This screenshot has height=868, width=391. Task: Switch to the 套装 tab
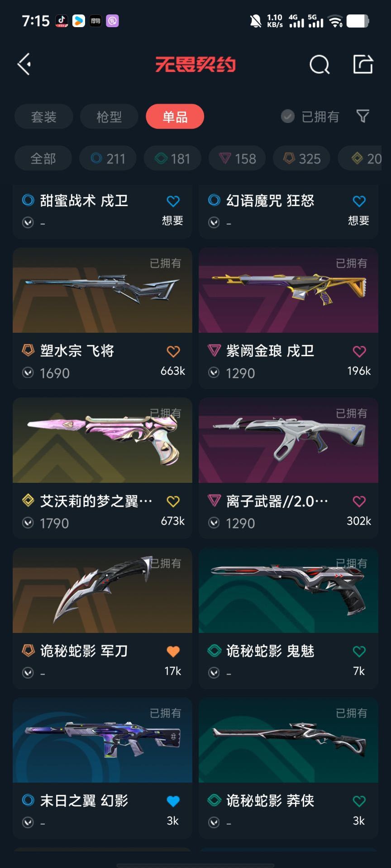(44, 117)
